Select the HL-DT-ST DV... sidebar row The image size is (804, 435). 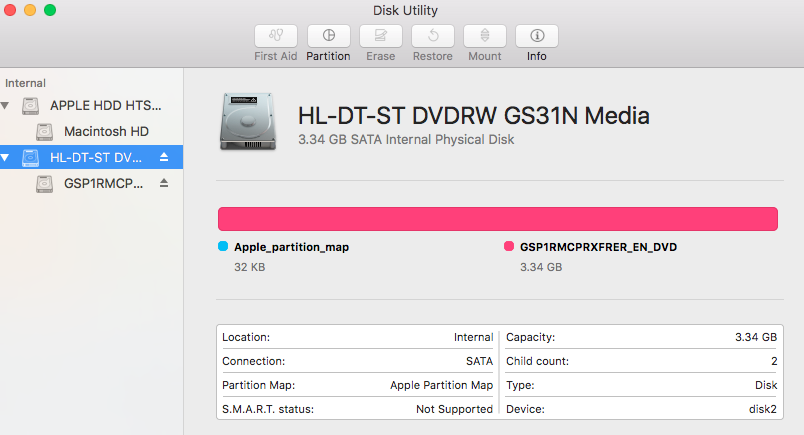pos(91,157)
